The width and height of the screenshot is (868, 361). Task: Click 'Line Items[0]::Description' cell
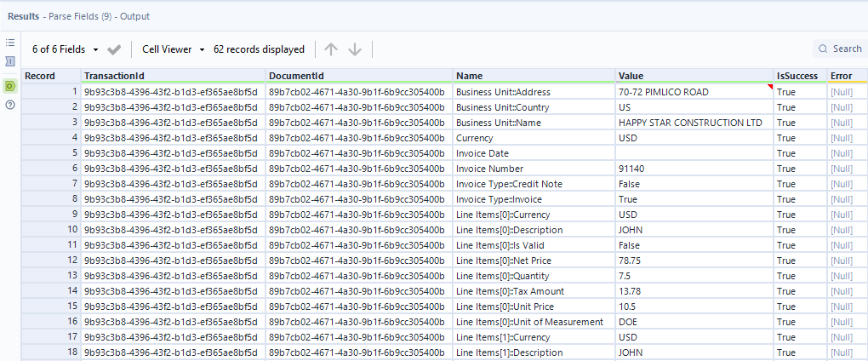[534, 230]
